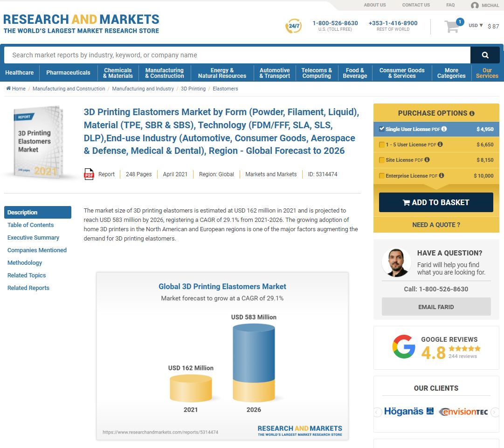Switch to Table of Contents tab
Image resolution: width=504 pixels, height=448 pixels.
coord(31,225)
